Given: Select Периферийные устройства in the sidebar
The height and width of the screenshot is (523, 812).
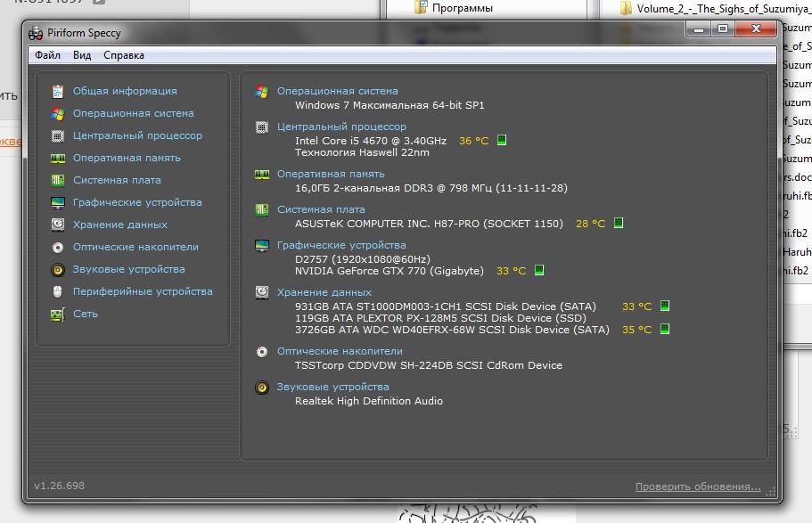Looking at the screenshot, I should click(x=143, y=291).
